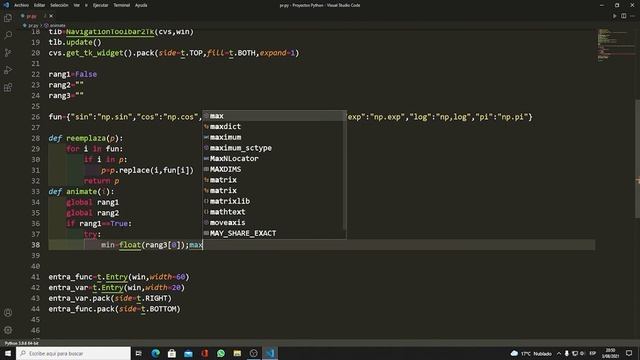
Task: Open the round clock app on the taskbar
Action: [x=253, y=353]
